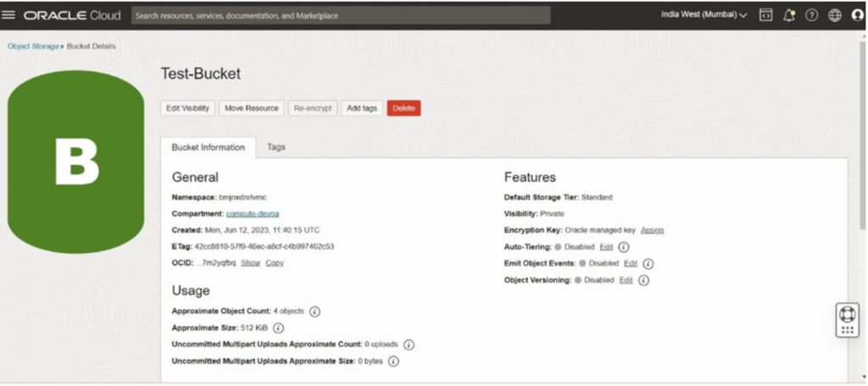
Task: Open the help question mark icon
Action: 811,15
